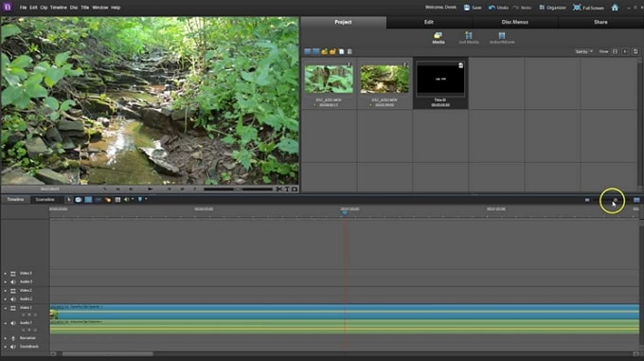Expand the Audio 2 track

6,299
